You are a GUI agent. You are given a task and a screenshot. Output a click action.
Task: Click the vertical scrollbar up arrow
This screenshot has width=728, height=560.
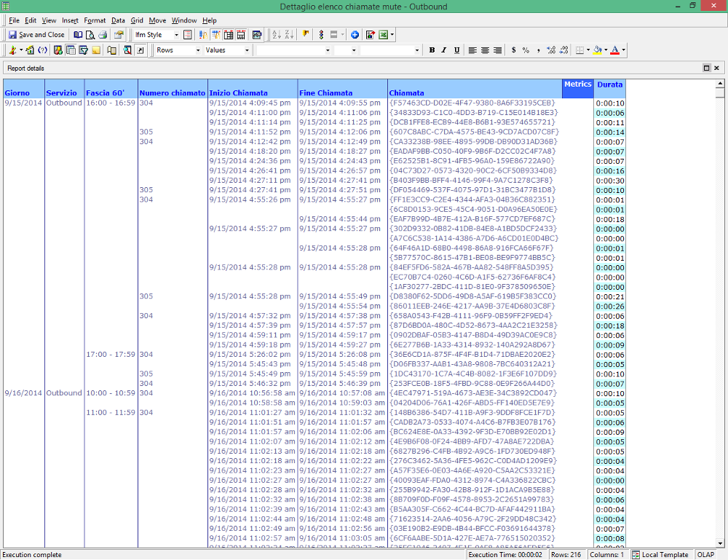click(720, 84)
